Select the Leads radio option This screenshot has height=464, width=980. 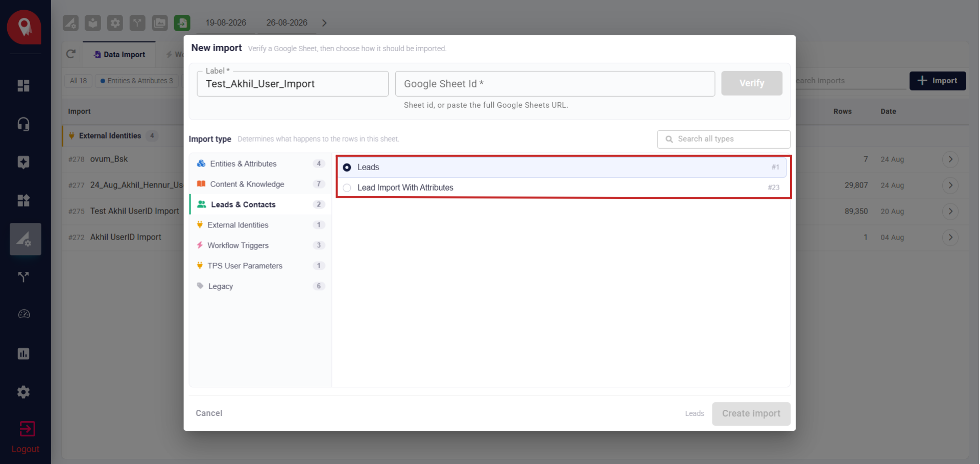[x=347, y=167]
